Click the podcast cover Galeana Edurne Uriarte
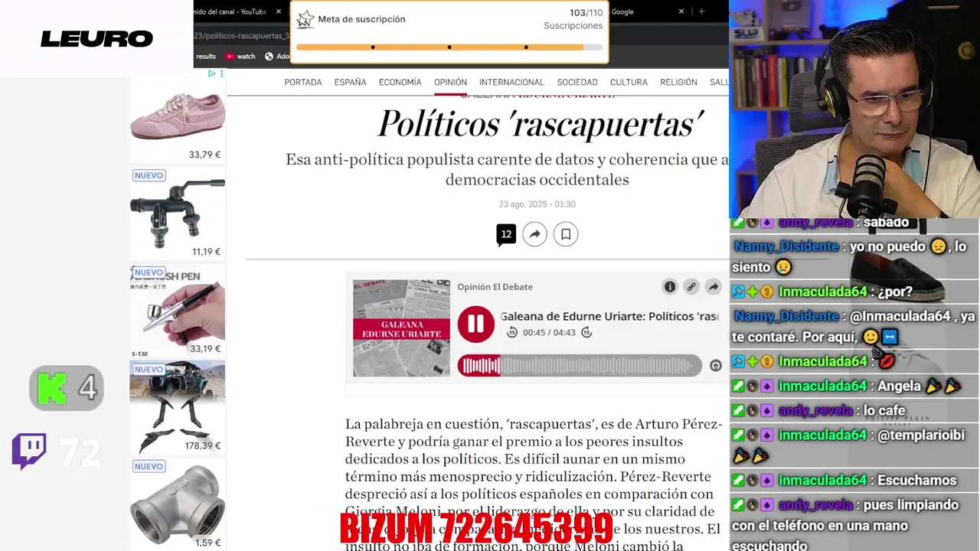This screenshot has width=980, height=551. click(x=401, y=328)
